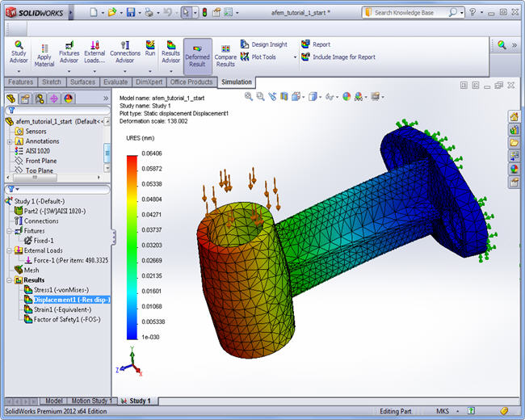
Task: Open the Study Advisor tool
Action: click(19, 52)
